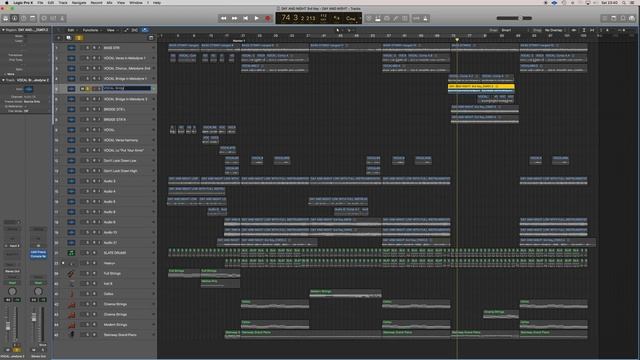Open the Navigate menu
The height and width of the screenshot is (360, 640).
coord(79,2)
